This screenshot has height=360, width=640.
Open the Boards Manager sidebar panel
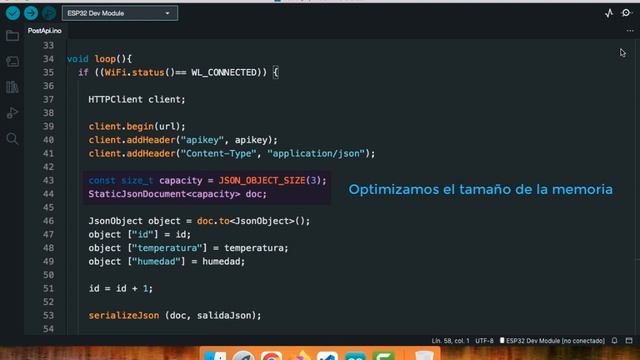12,61
